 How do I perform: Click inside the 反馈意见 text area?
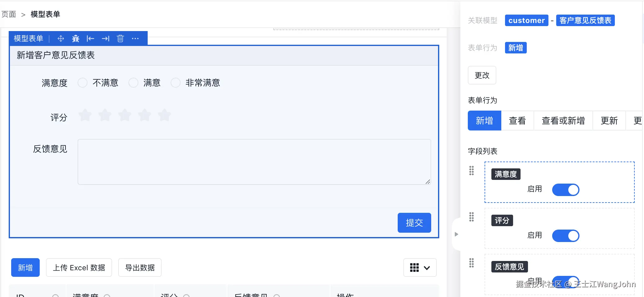click(x=254, y=162)
